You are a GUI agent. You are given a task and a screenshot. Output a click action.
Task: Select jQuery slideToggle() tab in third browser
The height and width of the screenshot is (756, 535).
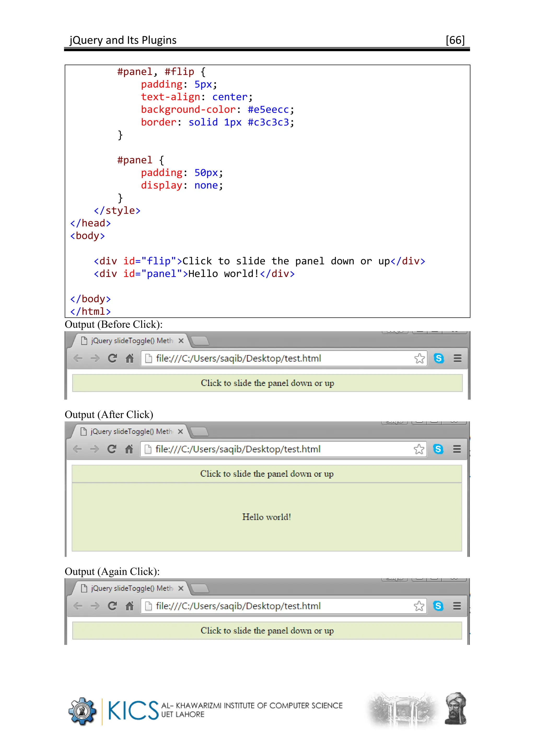131,588
